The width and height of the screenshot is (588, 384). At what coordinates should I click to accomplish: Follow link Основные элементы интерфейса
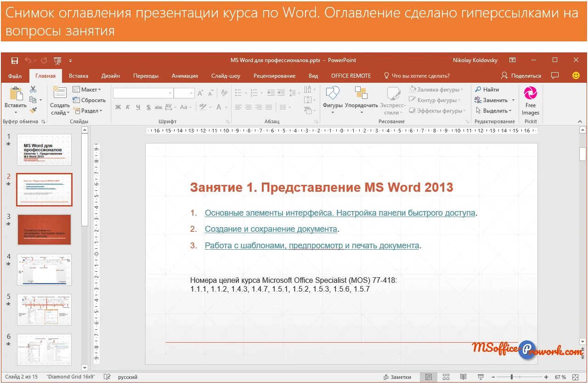pos(340,213)
